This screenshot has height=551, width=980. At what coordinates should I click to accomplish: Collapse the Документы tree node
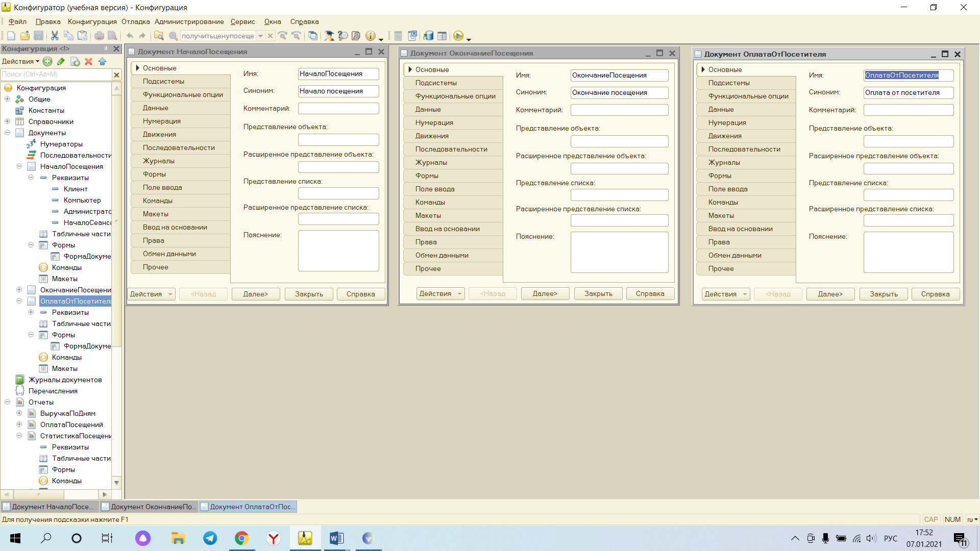pos(8,133)
